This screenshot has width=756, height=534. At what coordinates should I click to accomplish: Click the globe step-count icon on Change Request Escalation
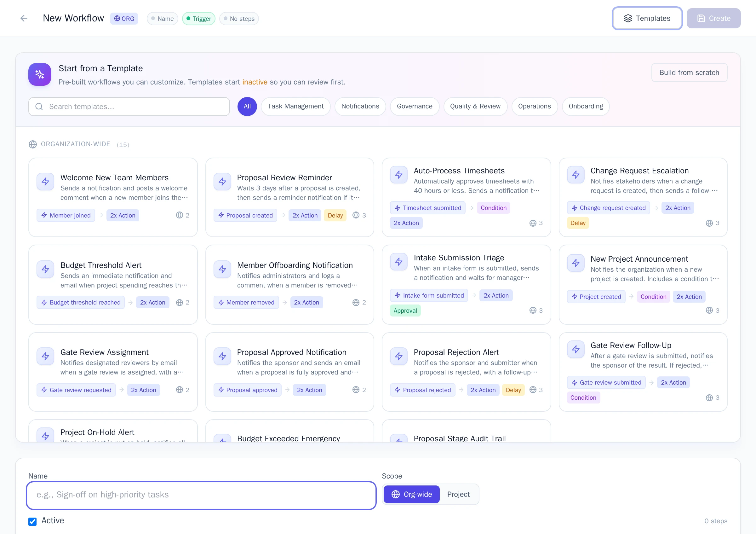(x=709, y=223)
